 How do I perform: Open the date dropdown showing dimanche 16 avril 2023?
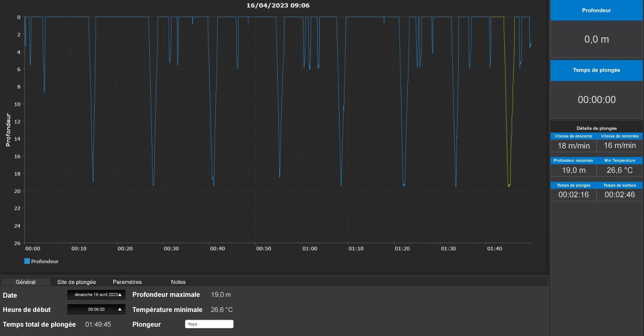coord(96,295)
